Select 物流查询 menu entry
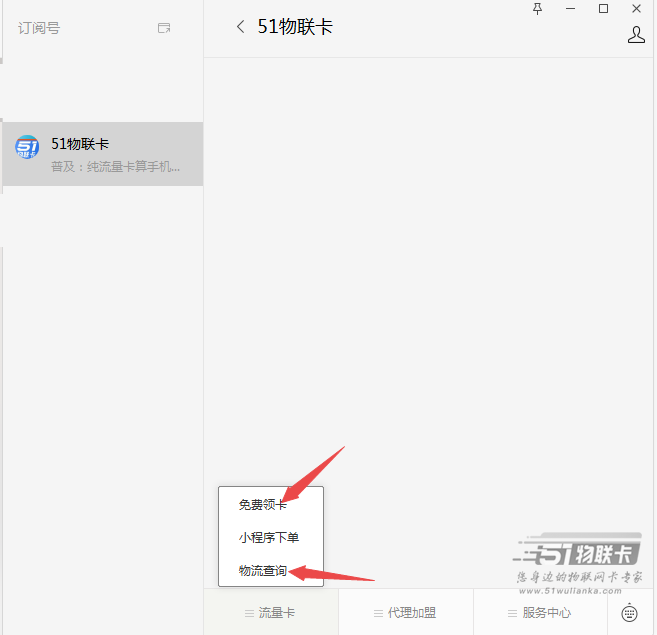The width and height of the screenshot is (657, 635). coord(263,570)
